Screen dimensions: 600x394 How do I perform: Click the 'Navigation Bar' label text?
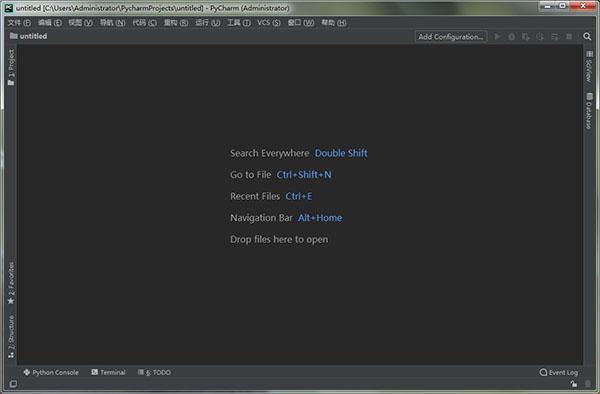(x=261, y=218)
